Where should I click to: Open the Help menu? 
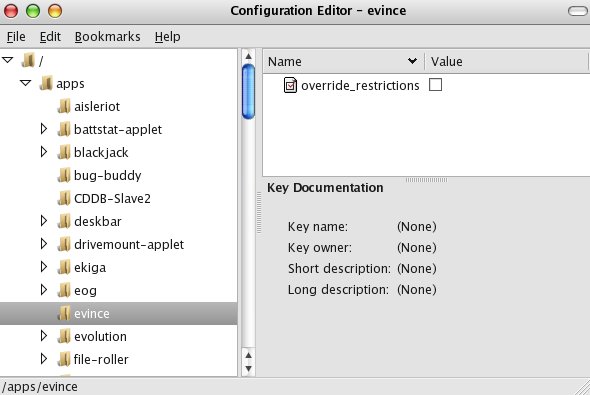click(167, 36)
